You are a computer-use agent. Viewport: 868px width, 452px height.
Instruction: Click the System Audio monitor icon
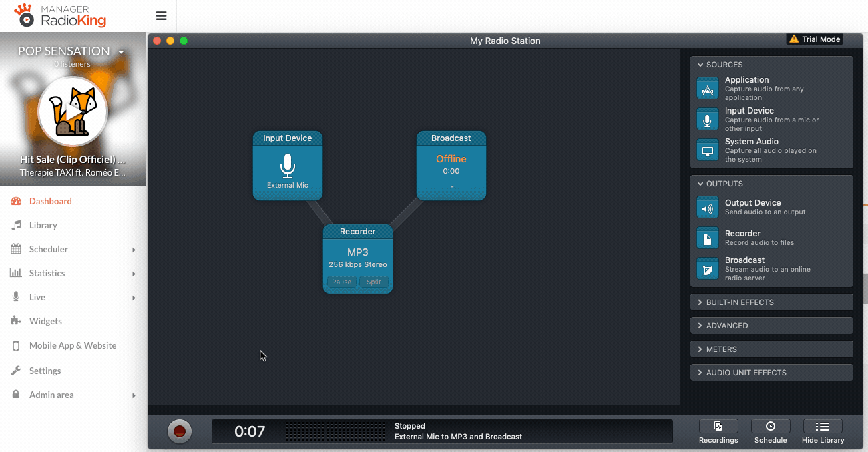(707, 150)
